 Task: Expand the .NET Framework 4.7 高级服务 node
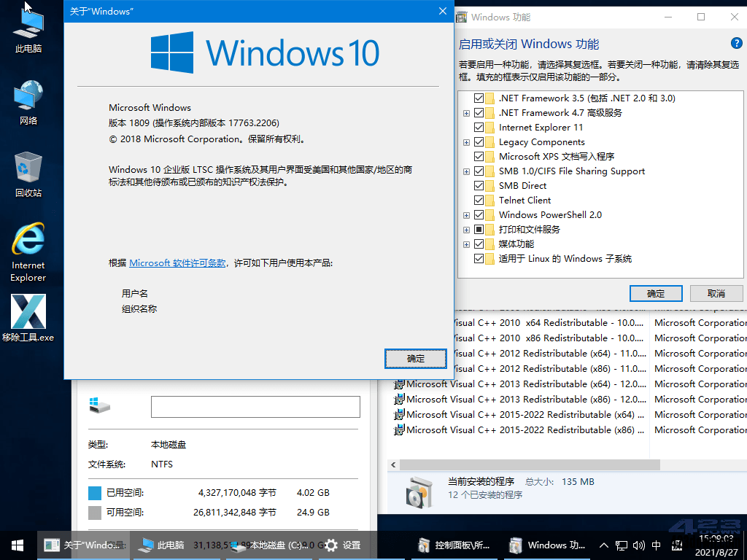click(x=465, y=112)
